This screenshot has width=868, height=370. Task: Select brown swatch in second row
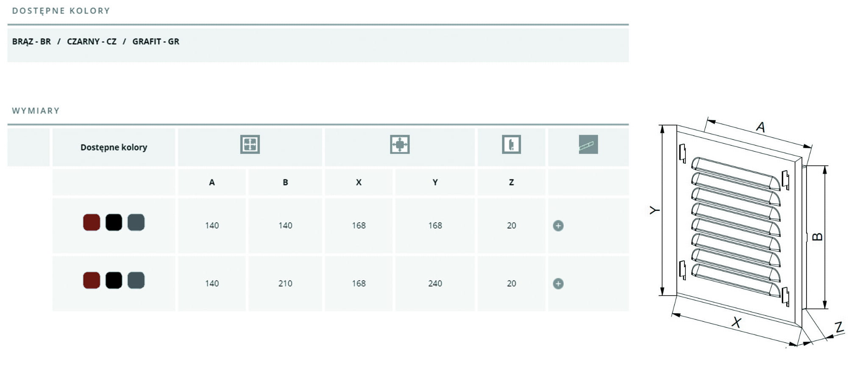92,280
